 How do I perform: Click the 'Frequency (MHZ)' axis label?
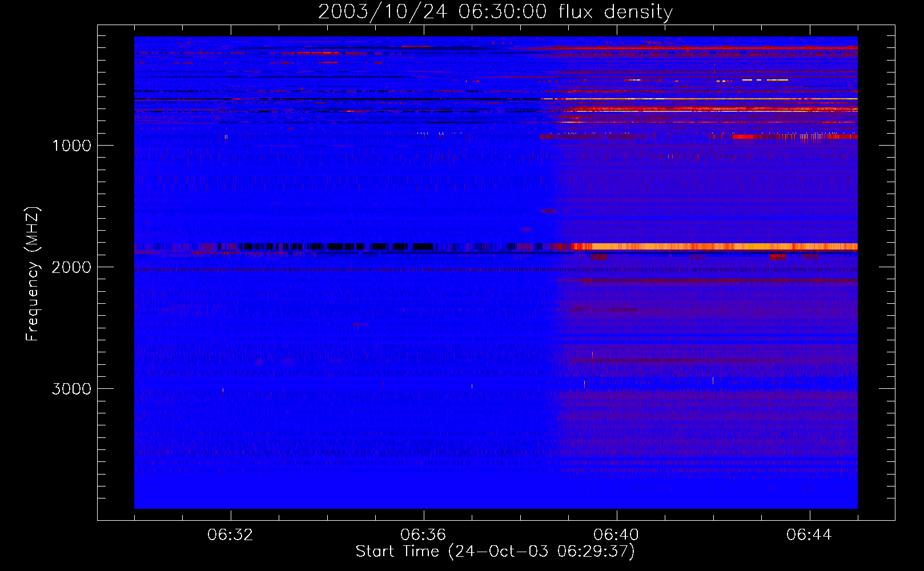pyautogui.click(x=33, y=274)
